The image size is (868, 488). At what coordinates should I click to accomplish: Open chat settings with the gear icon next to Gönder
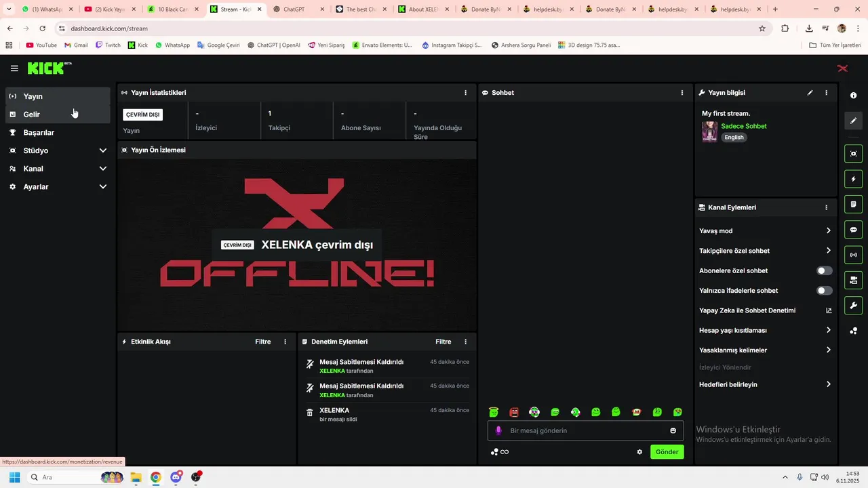point(639,452)
